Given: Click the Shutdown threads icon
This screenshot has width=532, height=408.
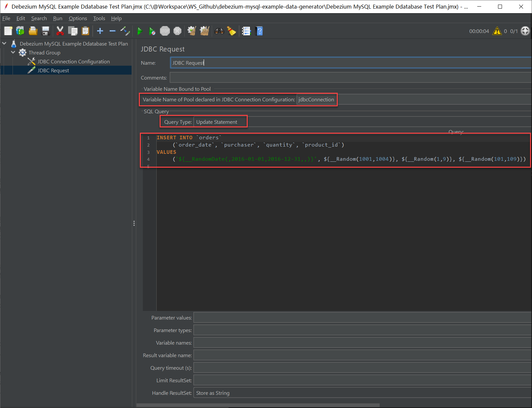Looking at the screenshot, I should pos(177,31).
